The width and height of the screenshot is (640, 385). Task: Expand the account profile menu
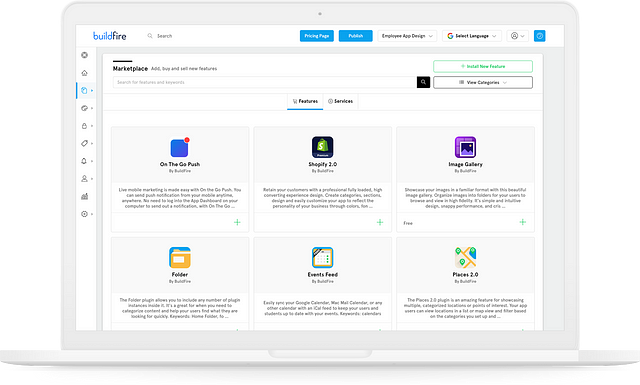tap(518, 36)
